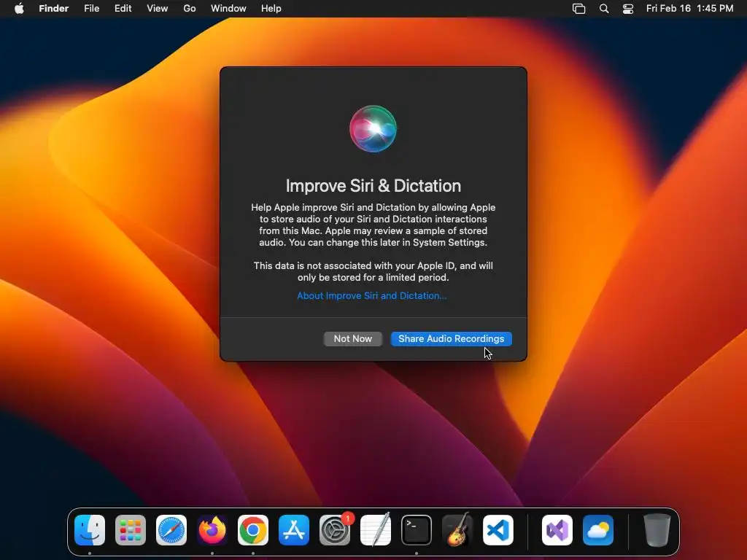Image resolution: width=747 pixels, height=560 pixels.
Task: Open the File menu
Action: 91,9
